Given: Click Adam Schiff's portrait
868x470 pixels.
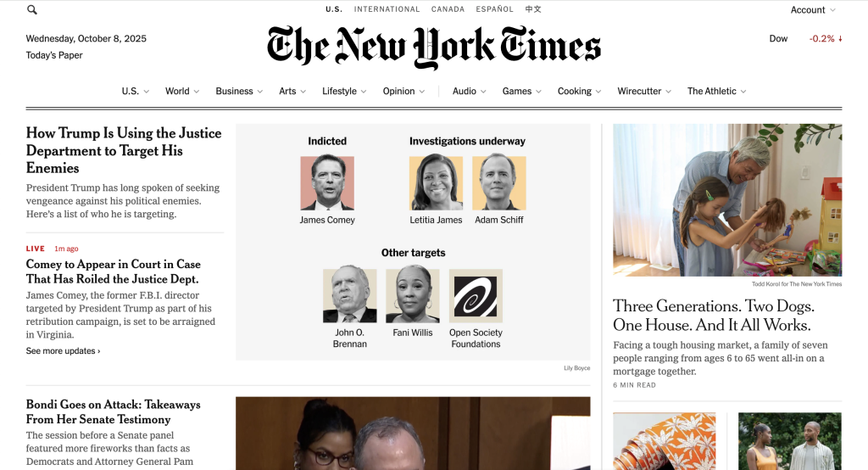Looking at the screenshot, I should pyautogui.click(x=498, y=183).
